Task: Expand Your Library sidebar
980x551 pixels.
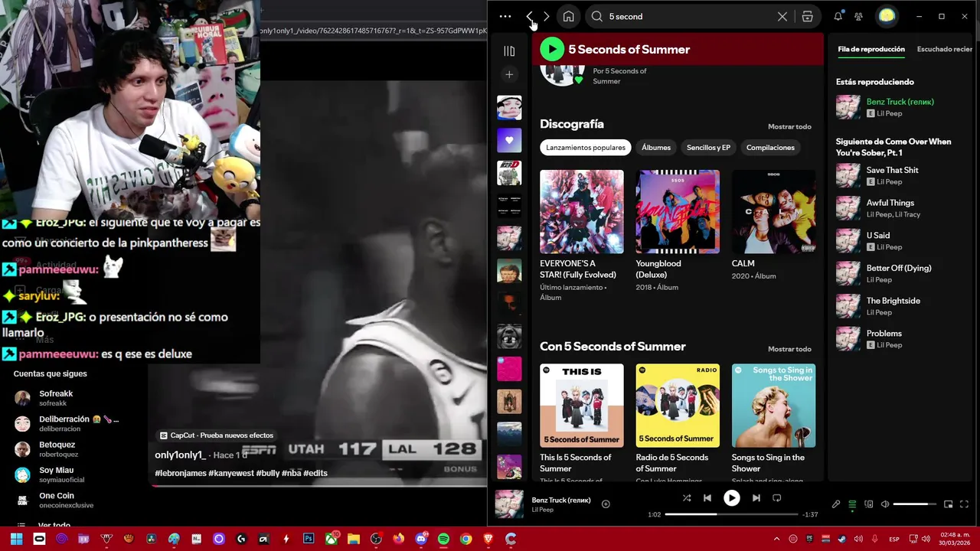Action: (x=509, y=51)
